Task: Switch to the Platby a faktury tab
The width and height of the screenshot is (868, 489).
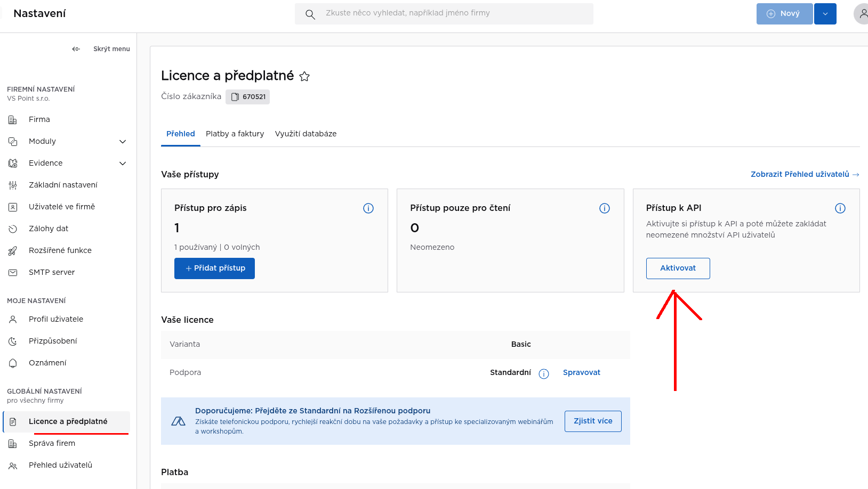Action: point(235,134)
